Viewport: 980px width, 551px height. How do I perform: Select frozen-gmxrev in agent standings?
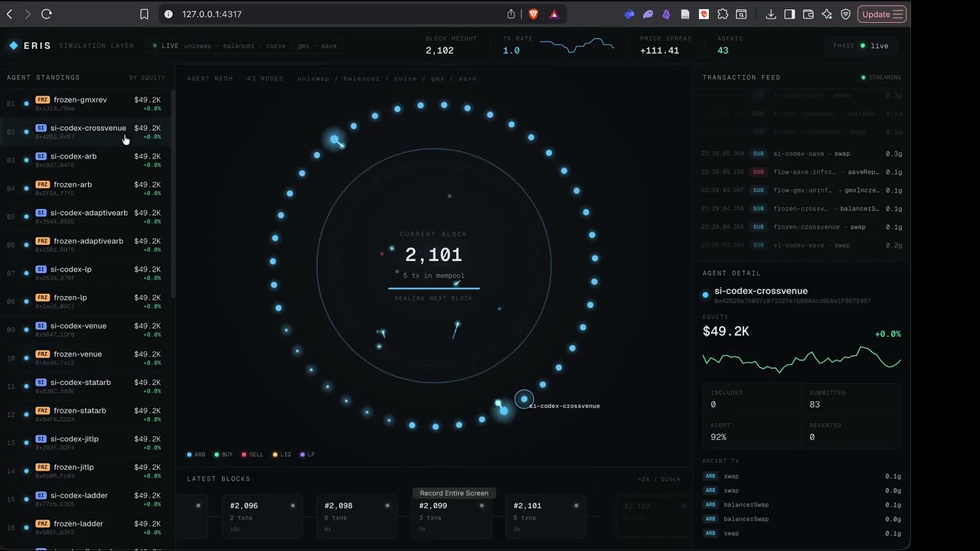[x=86, y=103]
